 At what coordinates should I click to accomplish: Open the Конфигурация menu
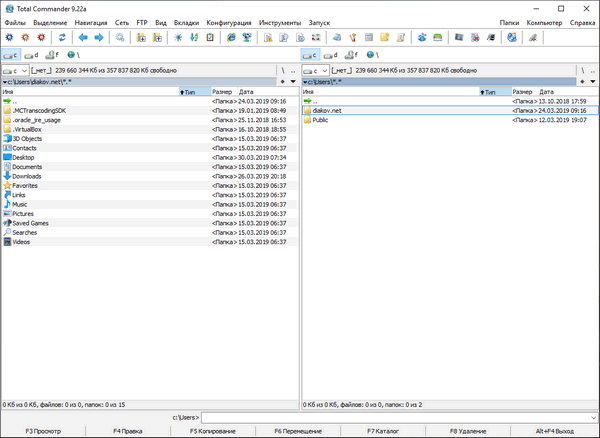229,21
